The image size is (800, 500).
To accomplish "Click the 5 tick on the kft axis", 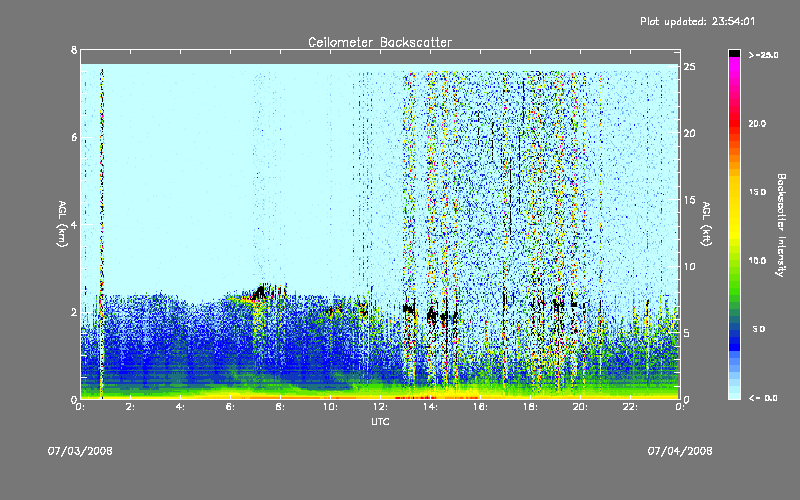I will 687,333.
